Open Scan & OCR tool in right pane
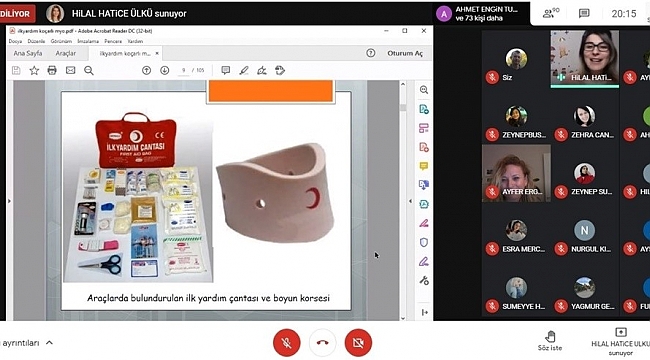Image resolution: width=650 pixels, height=360 pixels. (424, 204)
